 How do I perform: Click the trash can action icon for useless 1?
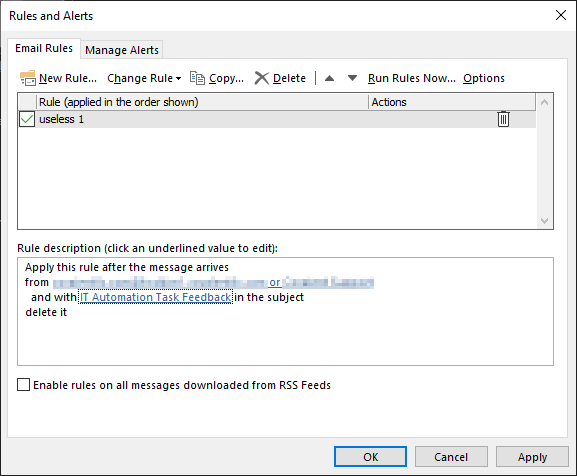[503, 119]
